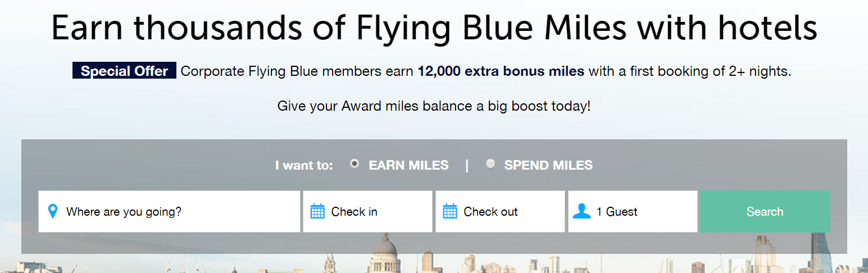Image resolution: width=868 pixels, height=273 pixels.
Task: Open the Check out date picker
Action: (500, 211)
